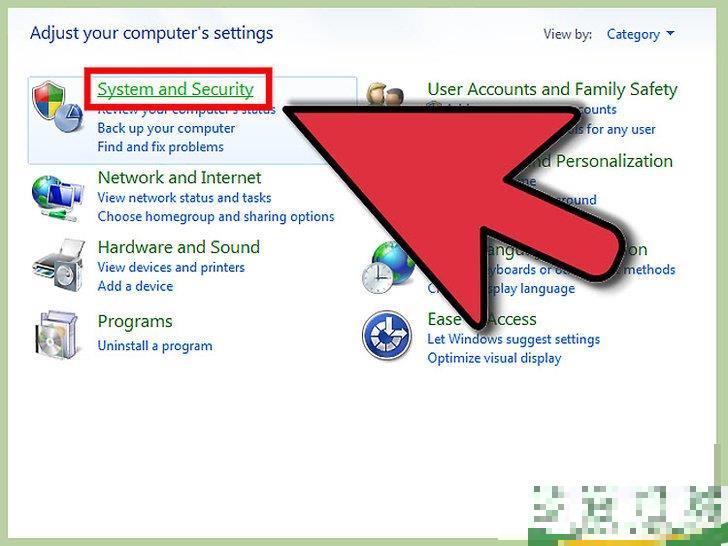
Task: Select the Hardware and Sound printer icon
Action: (x=58, y=265)
